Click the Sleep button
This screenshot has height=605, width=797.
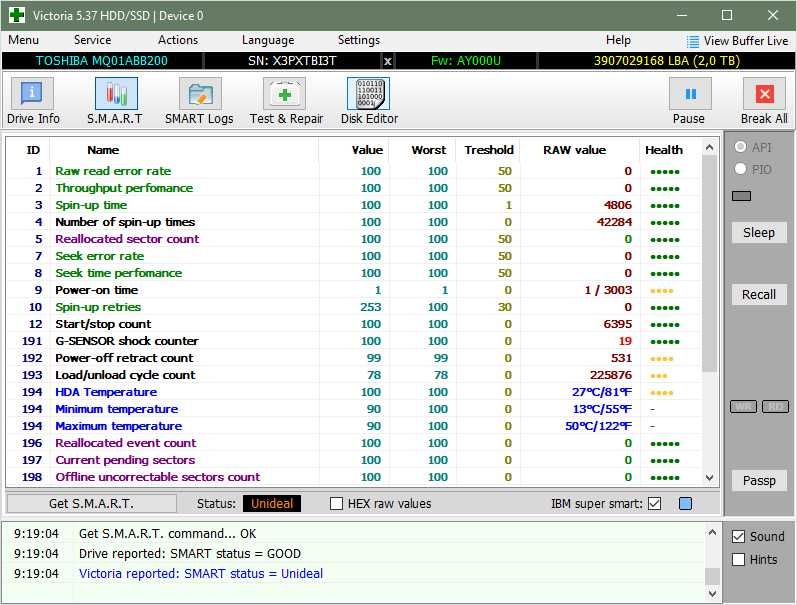point(759,233)
